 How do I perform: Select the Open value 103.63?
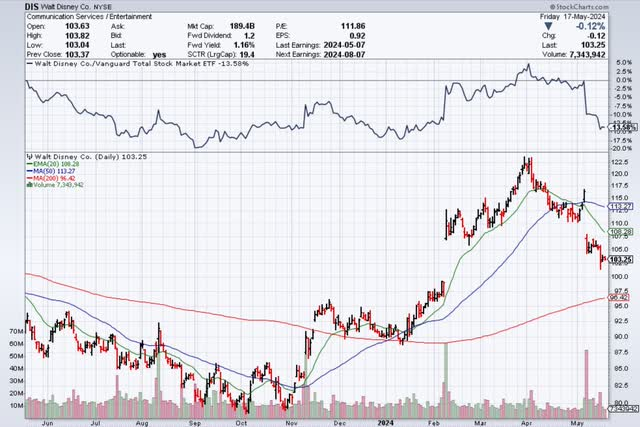click(77, 26)
